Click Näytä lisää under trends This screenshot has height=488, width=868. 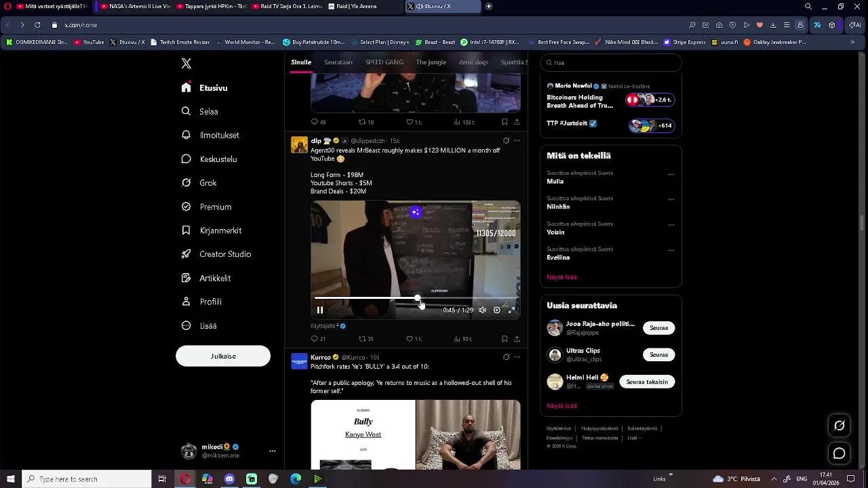pos(561,277)
